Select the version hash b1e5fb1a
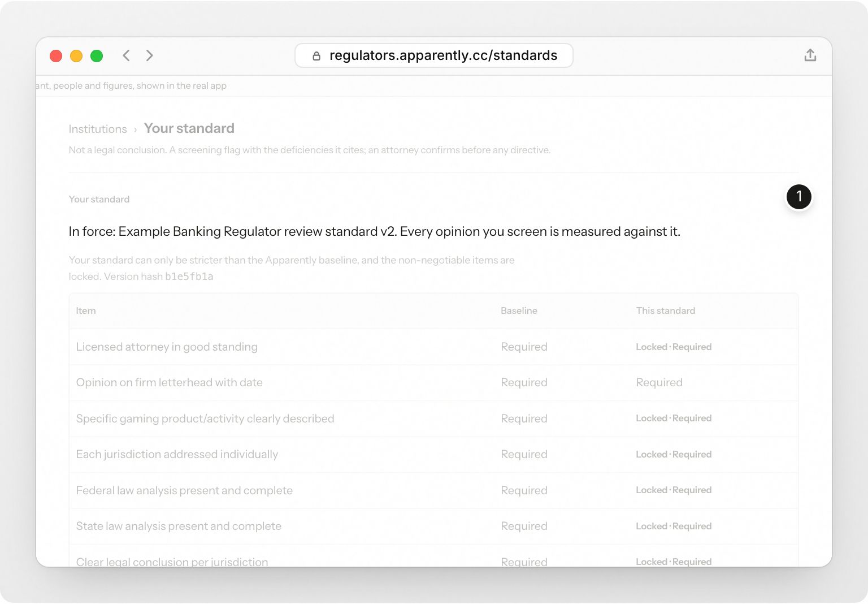Screen dimensions: 868x604 click(x=189, y=277)
